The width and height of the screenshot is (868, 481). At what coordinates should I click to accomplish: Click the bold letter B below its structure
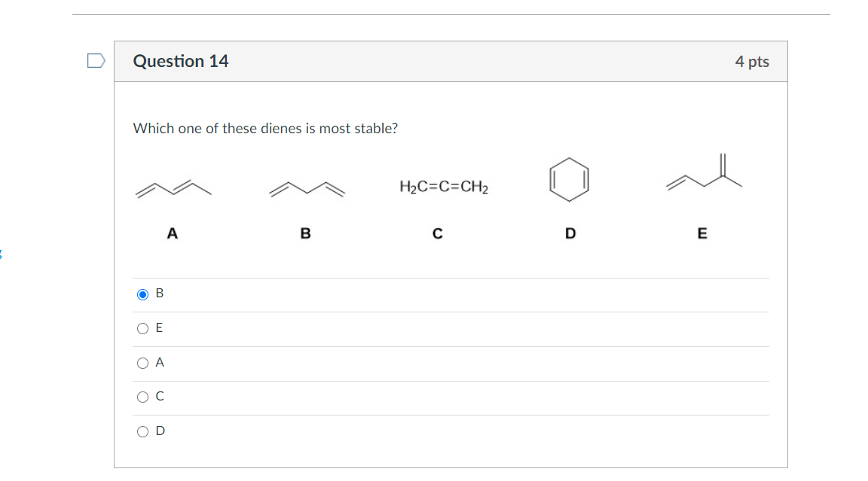coord(305,233)
